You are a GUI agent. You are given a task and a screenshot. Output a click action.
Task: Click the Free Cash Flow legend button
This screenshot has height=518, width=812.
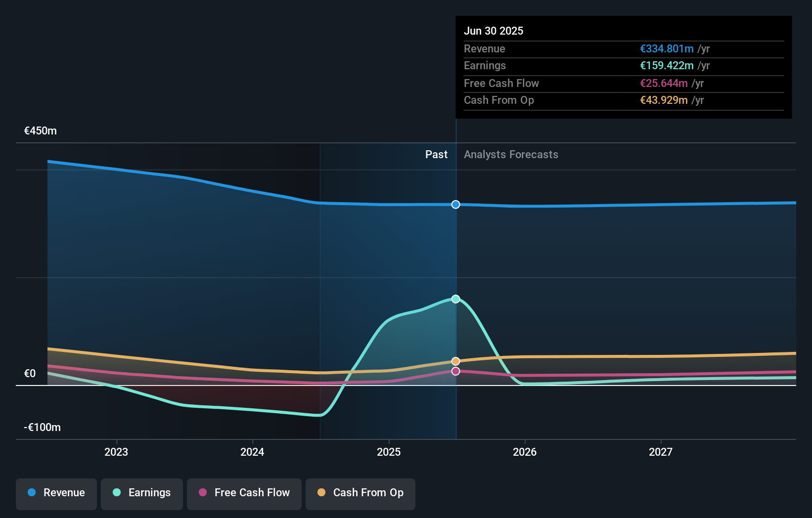pyautogui.click(x=244, y=493)
